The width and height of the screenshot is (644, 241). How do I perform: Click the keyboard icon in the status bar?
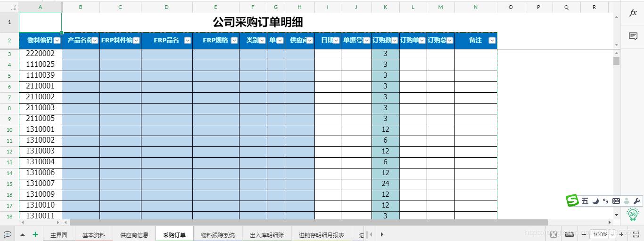click(570, 234)
